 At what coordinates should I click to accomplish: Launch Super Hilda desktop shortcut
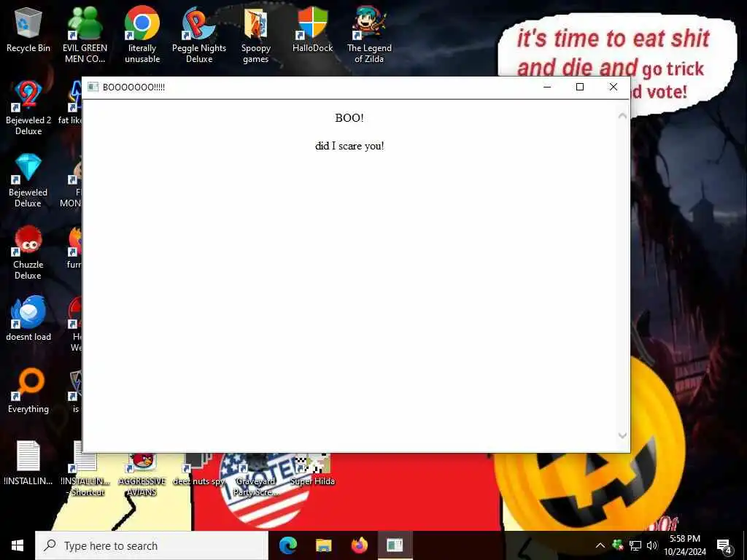312,469
